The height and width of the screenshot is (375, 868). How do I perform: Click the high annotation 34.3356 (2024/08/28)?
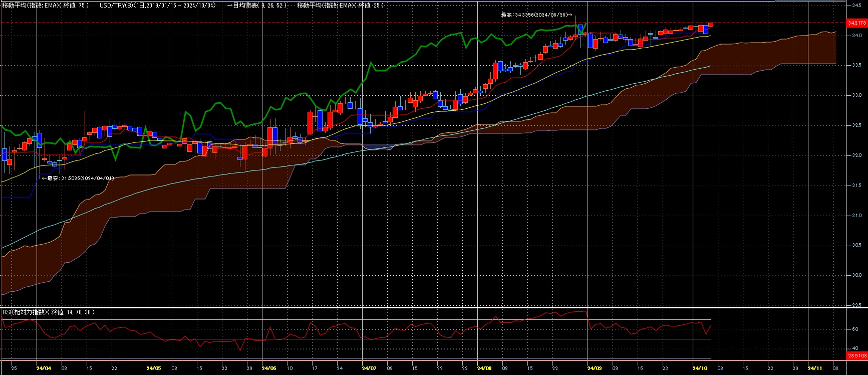[x=536, y=15]
